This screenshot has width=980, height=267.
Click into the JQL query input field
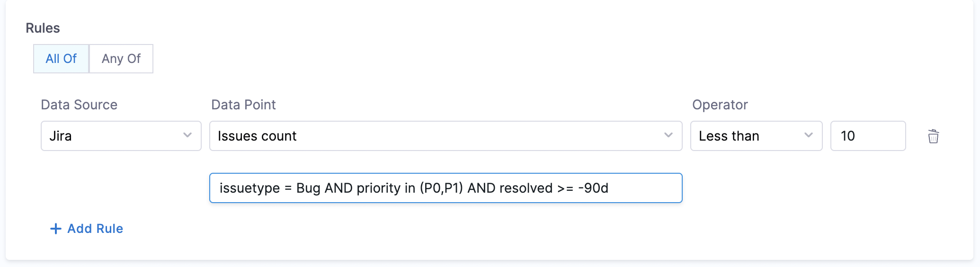click(445, 188)
